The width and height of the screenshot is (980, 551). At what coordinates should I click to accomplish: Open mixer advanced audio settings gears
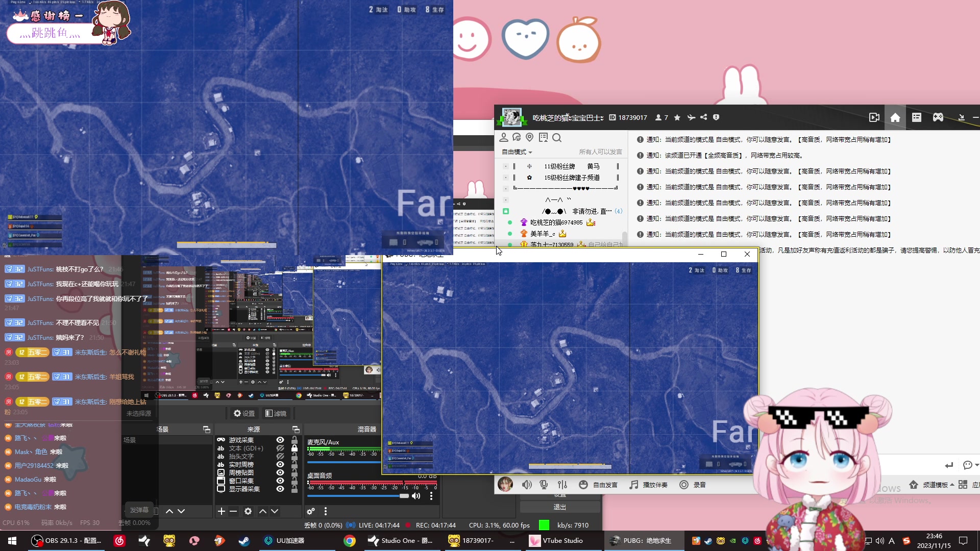pos(311,511)
